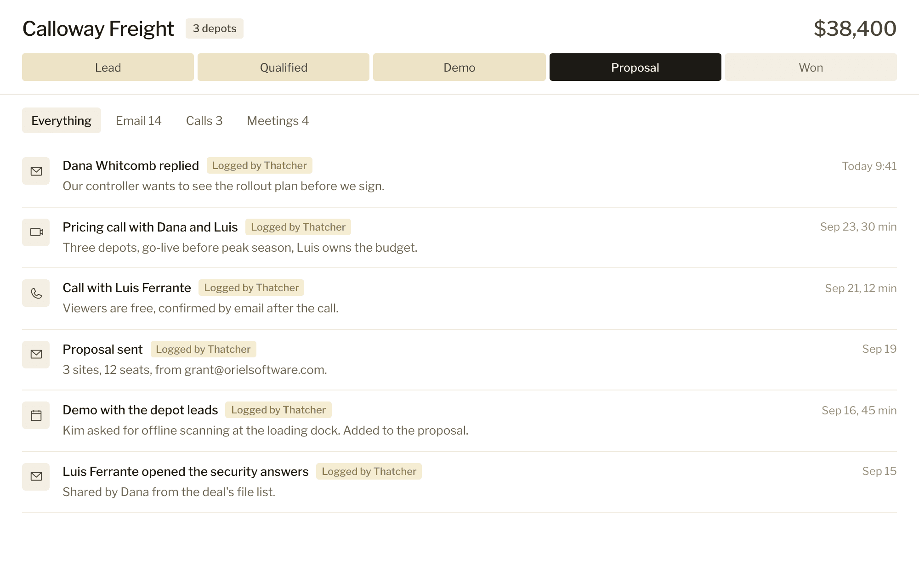Mark the deal as Won
This screenshot has width=919, height=588.
811,67
